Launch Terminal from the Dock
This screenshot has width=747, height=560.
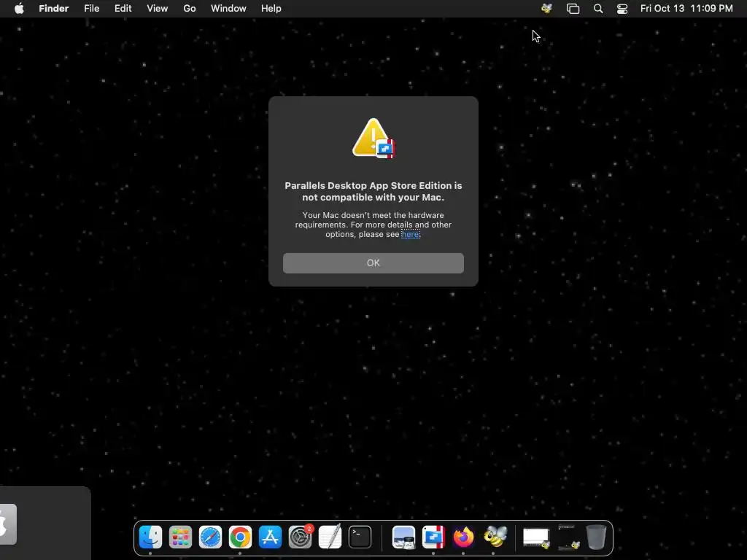(x=360, y=537)
